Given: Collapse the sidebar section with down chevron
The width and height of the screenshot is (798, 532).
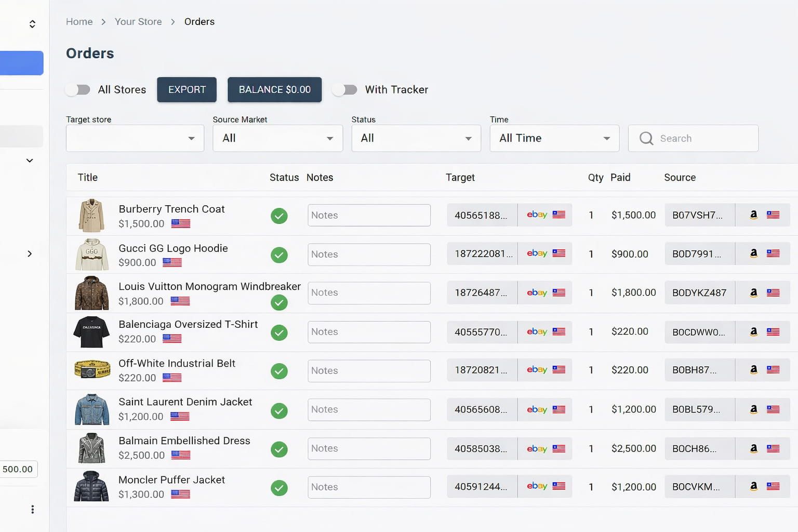Looking at the screenshot, I should [30, 161].
